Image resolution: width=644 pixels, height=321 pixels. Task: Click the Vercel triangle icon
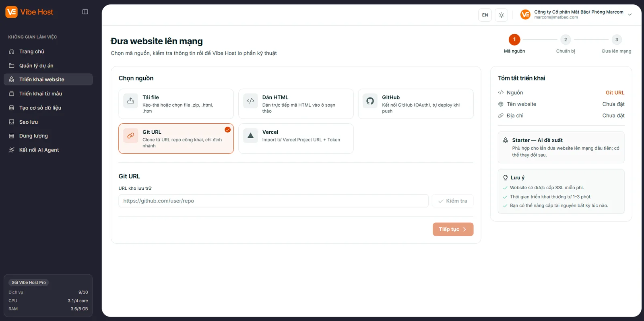pos(250,136)
